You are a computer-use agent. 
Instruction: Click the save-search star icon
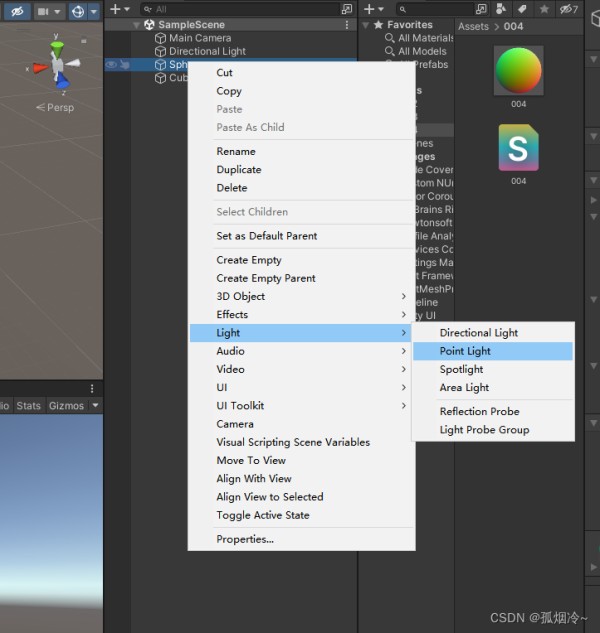(x=544, y=9)
